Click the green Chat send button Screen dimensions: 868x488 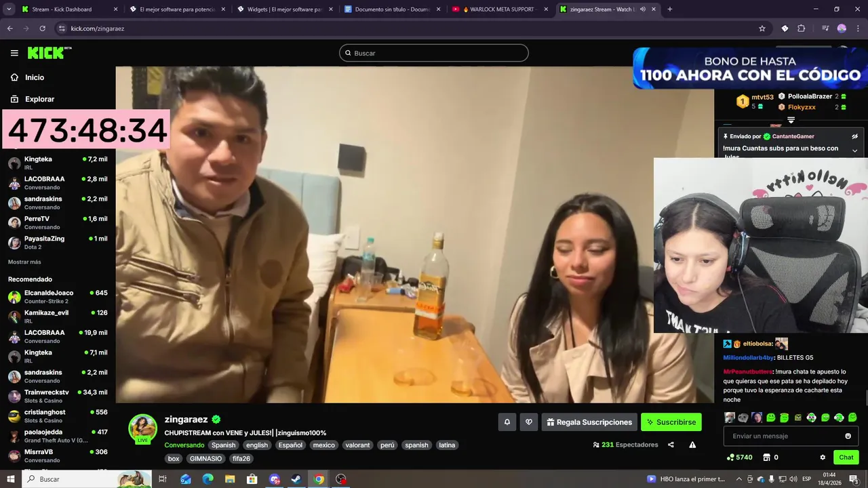(846, 457)
